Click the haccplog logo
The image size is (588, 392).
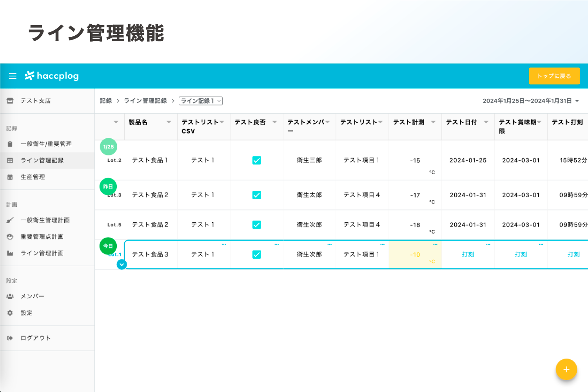52,76
